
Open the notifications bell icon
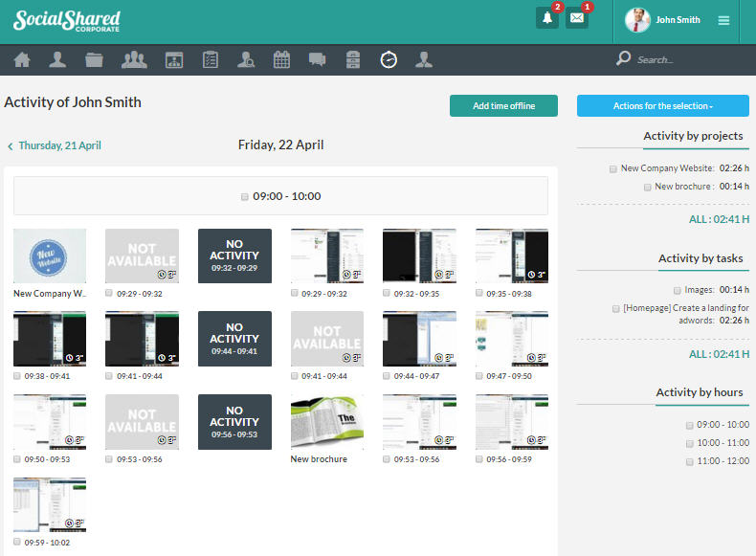[x=548, y=18]
